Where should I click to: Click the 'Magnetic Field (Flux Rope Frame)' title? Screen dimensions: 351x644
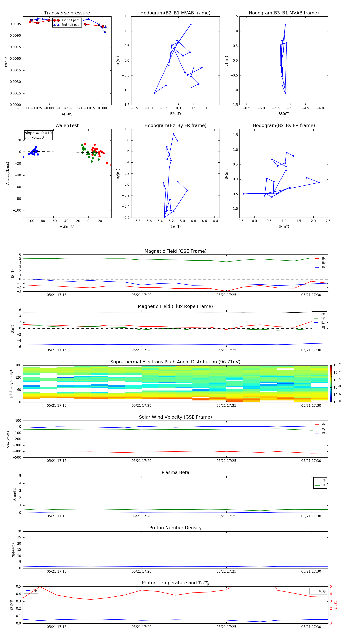point(175,307)
